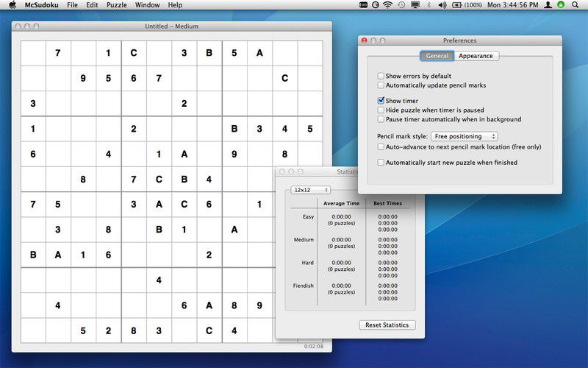The width and height of the screenshot is (588, 368).
Task: Click the green circle menu bar icon
Action: coord(561,5)
